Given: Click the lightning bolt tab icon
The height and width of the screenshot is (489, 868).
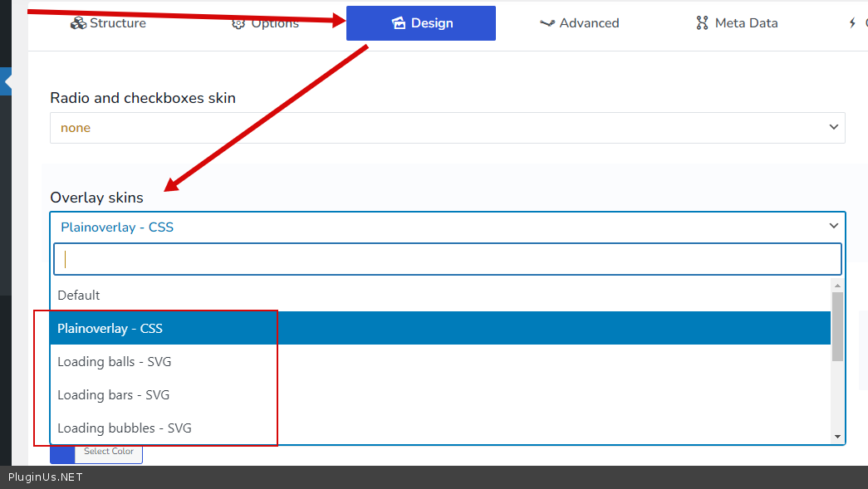Looking at the screenshot, I should pyautogui.click(x=852, y=23).
